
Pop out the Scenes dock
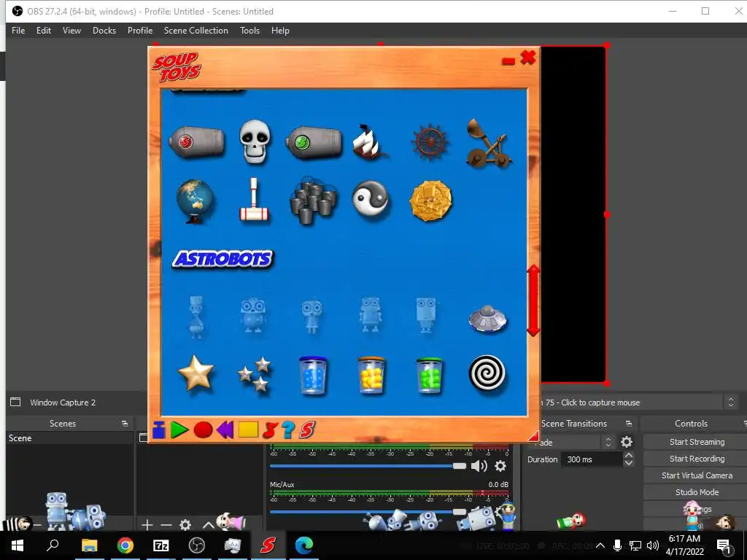[x=125, y=424]
